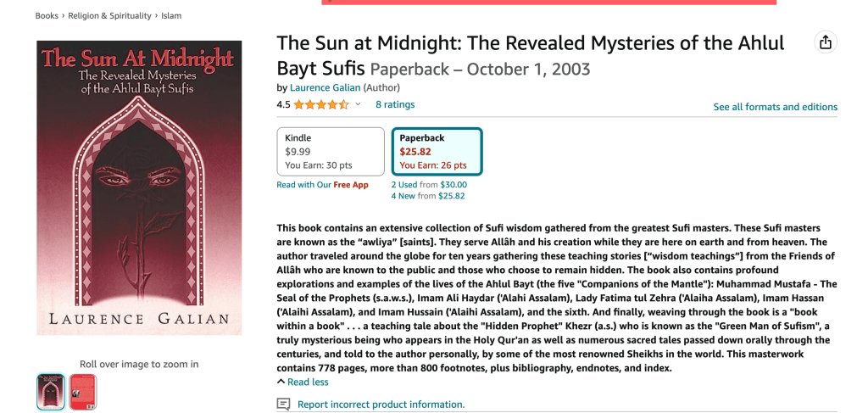
Task: Go to Religion & Spirituality category
Action: (108, 15)
